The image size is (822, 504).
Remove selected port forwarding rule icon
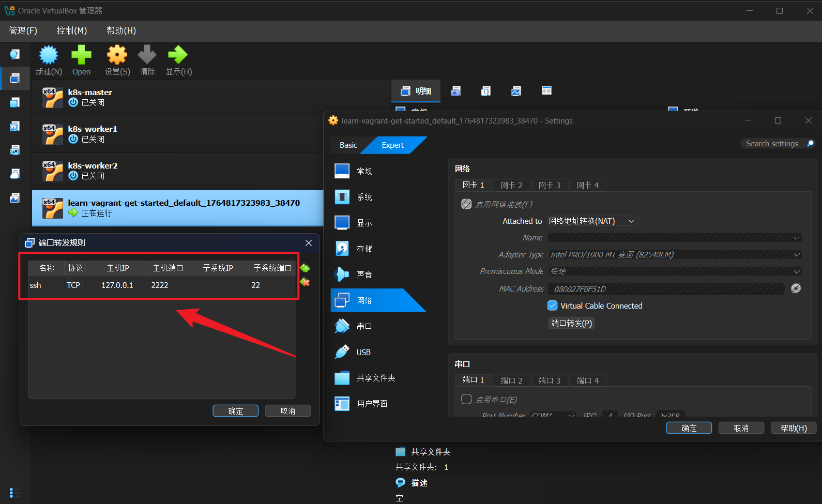click(305, 282)
